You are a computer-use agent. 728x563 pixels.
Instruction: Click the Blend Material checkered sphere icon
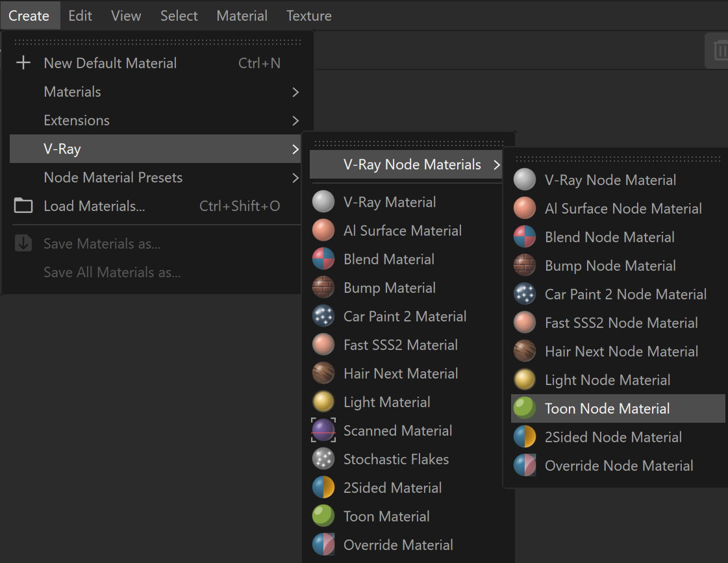tap(323, 259)
